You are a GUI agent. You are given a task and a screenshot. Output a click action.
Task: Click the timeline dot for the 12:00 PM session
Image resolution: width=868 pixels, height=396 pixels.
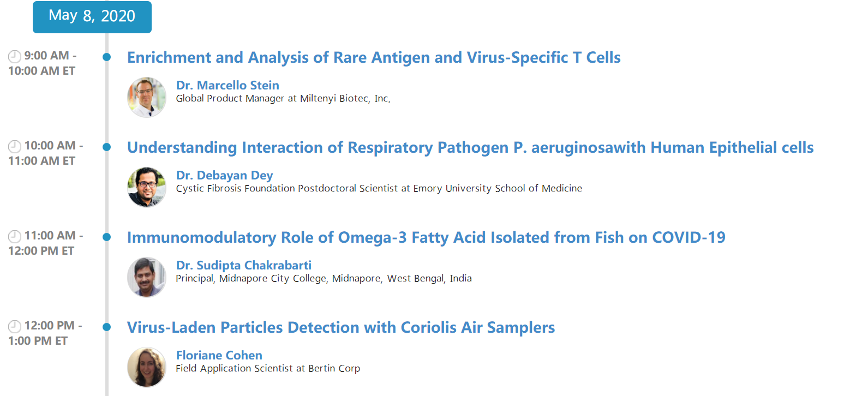[x=107, y=327]
